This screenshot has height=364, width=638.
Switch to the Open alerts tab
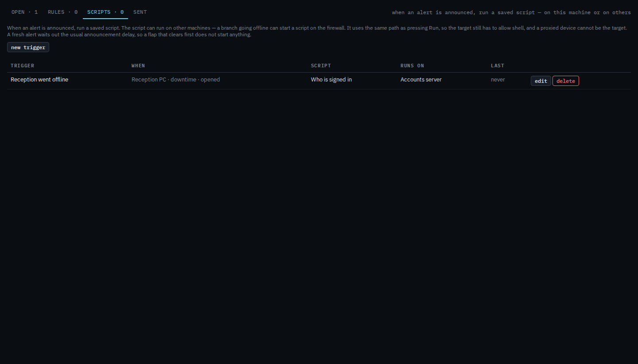(x=25, y=12)
